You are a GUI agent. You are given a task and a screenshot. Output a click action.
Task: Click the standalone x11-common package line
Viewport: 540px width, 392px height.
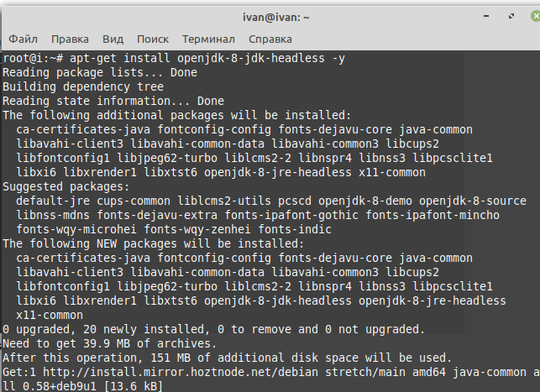pyautogui.click(x=50, y=315)
